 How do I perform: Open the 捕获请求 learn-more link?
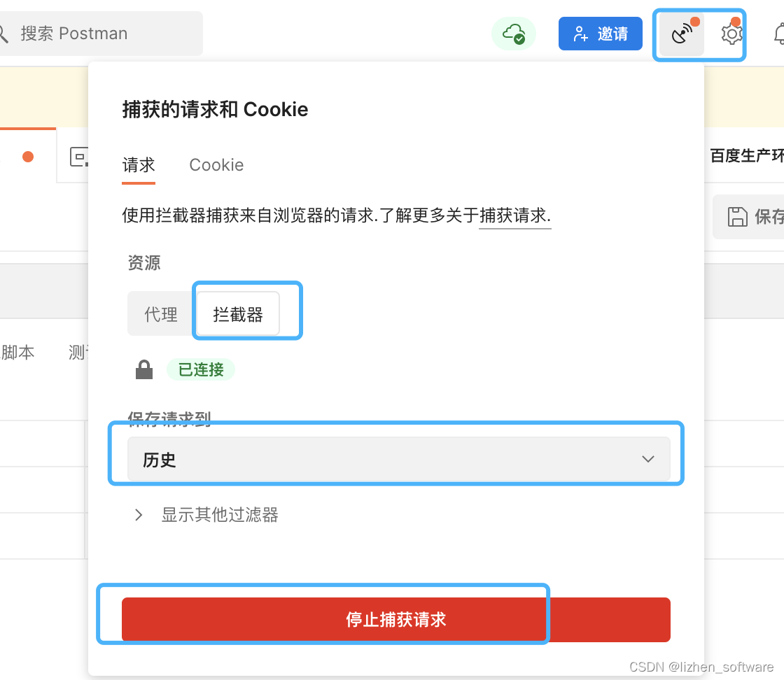[514, 216]
